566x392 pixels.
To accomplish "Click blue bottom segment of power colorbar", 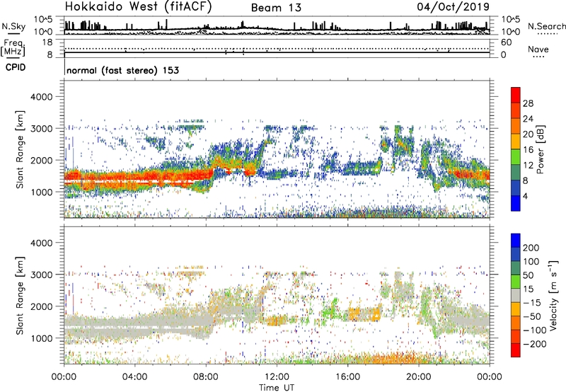I will pos(516,203).
